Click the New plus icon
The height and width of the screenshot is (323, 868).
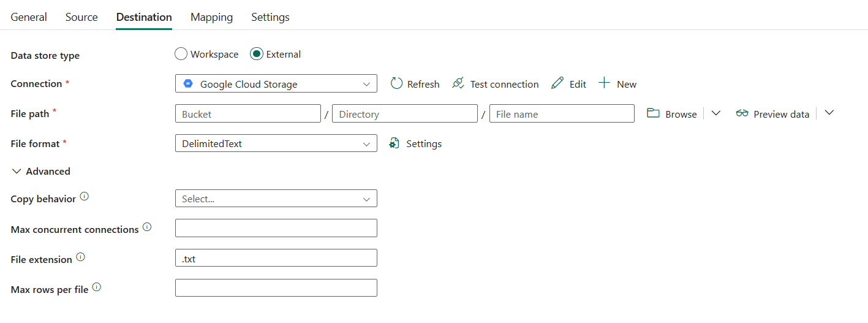(x=604, y=83)
